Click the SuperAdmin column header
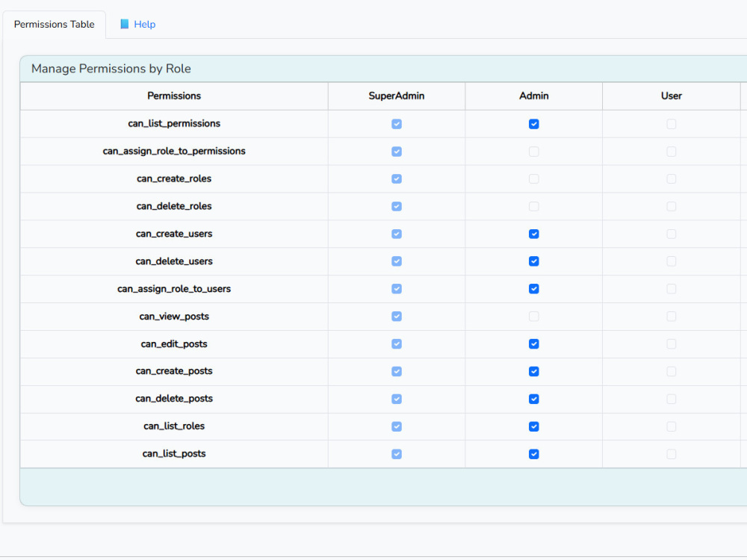 pos(397,96)
